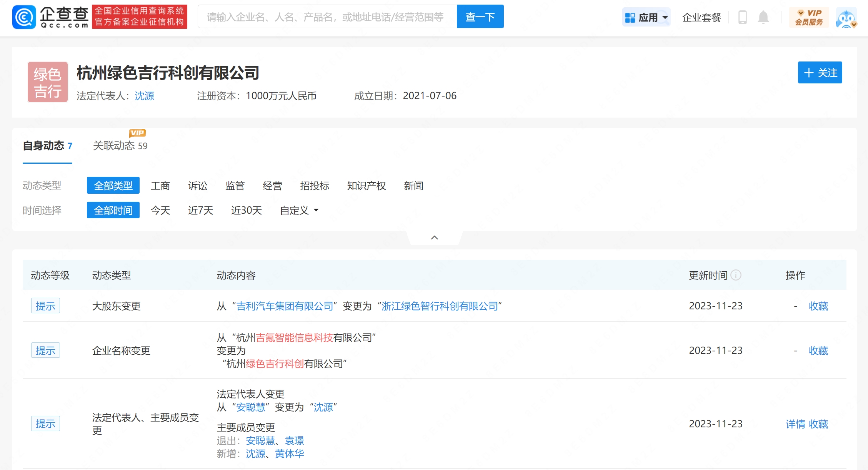Open 沈源 in the 新增 list
Image resolution: width=868 pixels, height=470 pixels.
(x=255, y=453)
